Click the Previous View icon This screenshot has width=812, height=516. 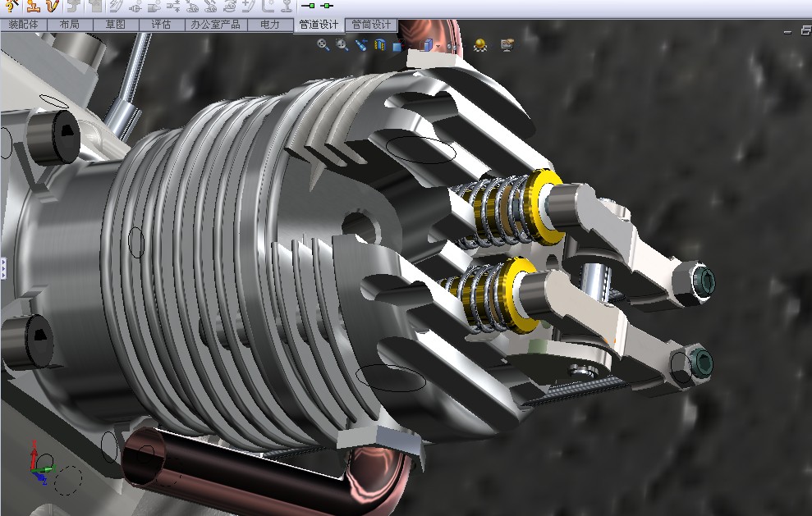tap(361, 45)
